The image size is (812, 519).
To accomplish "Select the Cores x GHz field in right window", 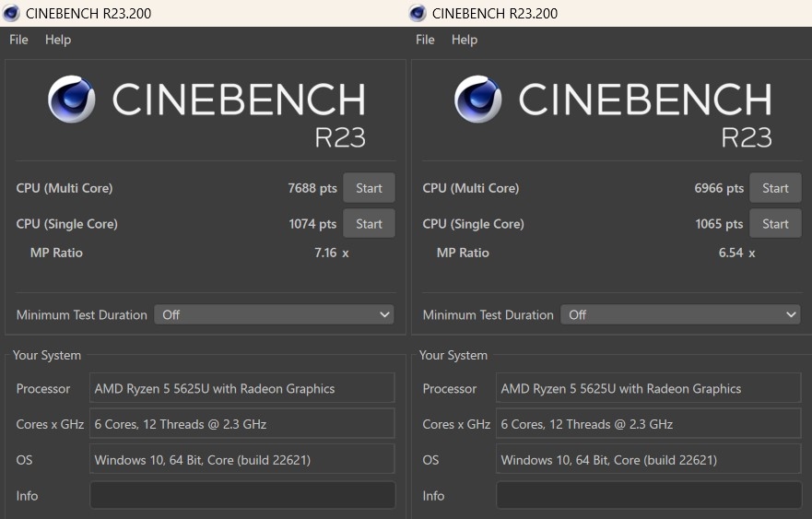I will coord(649,424).
